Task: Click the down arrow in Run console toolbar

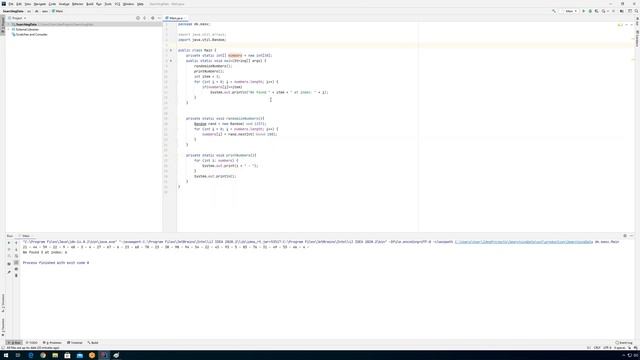Action: [x=16, y=249]
